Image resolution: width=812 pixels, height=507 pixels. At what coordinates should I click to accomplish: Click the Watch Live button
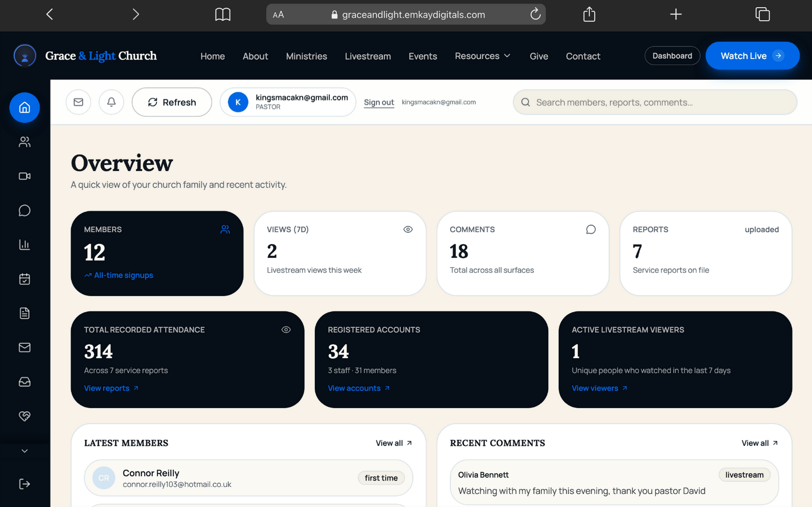pos(752,56)
